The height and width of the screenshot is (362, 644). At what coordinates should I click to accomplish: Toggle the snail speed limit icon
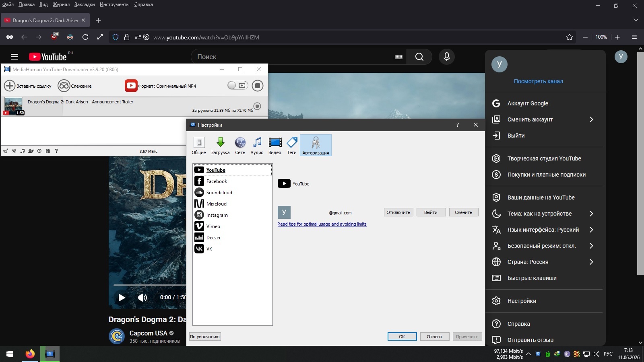point(31,151)
